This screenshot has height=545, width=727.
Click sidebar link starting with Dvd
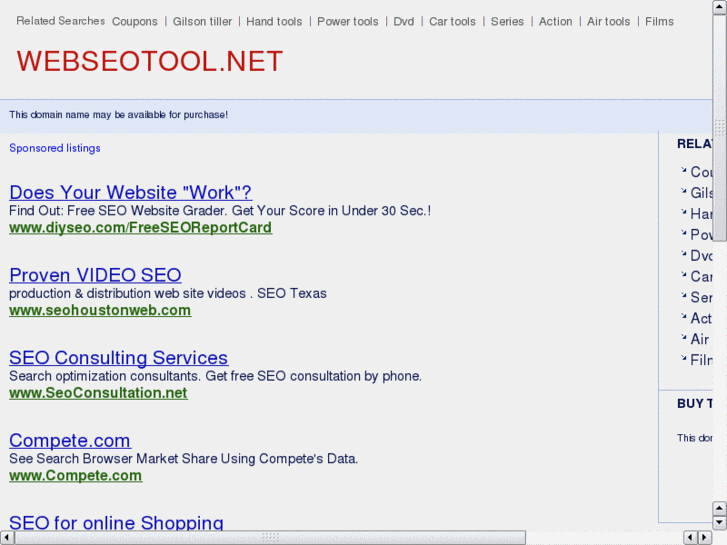pos(701,256)
